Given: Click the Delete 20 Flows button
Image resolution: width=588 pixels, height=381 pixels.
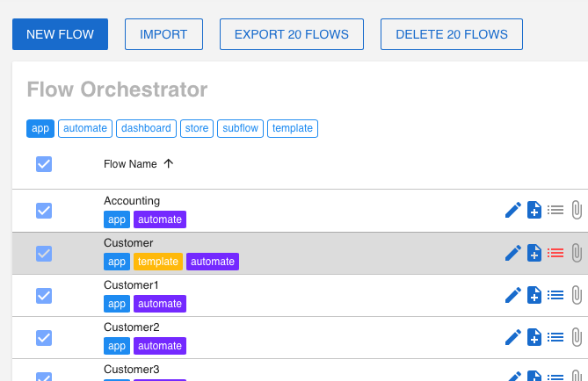Looking at the screenshot, I should 451,34.
